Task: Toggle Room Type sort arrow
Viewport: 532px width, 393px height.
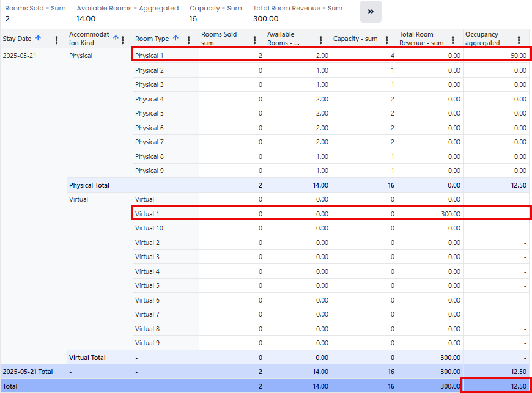Action: pyautogui.click(x=175, y=39)
